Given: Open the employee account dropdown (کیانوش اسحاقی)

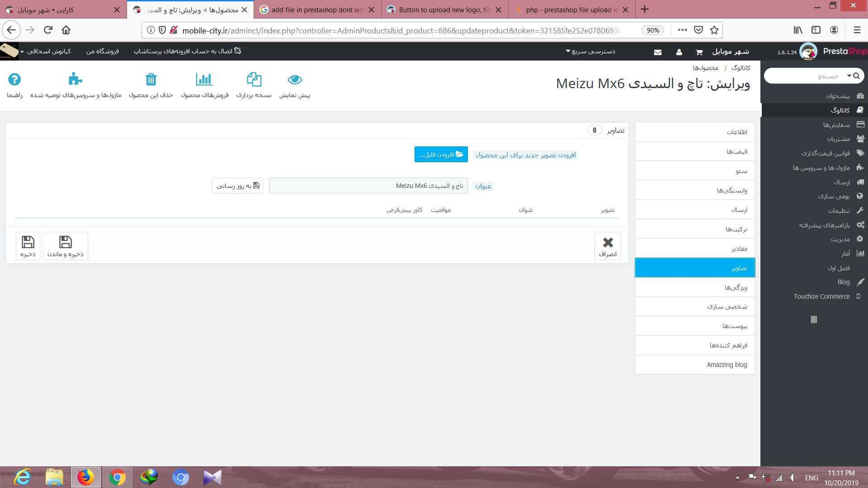Looking at the screenshot, I should coord(45,51).
